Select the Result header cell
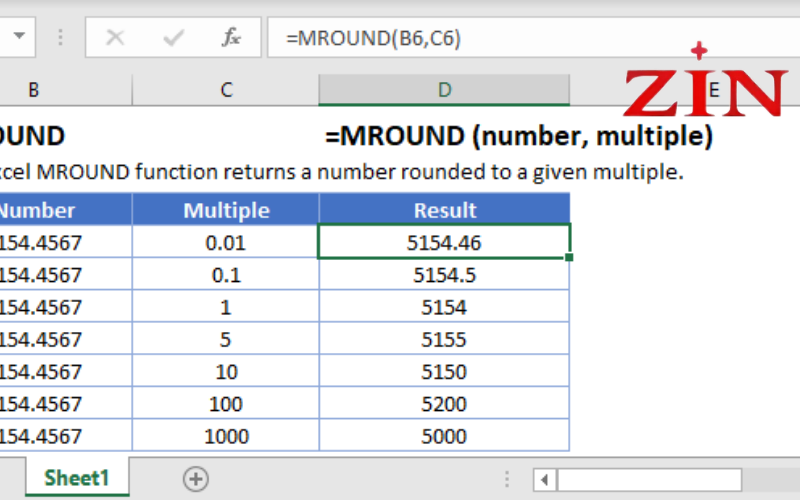This screenshot has width=800, height=500. [444, 210]
